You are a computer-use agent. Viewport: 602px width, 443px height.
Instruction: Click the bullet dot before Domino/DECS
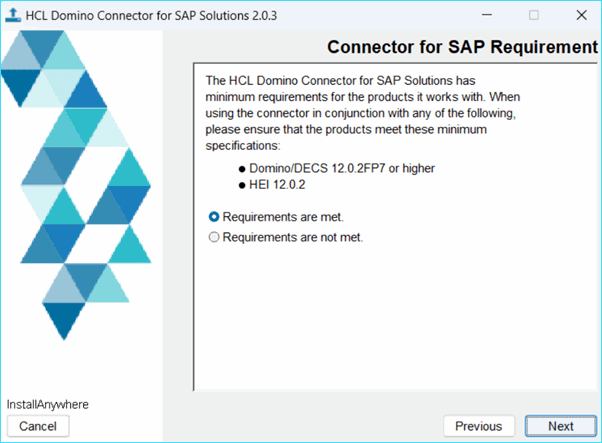pos(241,169)
